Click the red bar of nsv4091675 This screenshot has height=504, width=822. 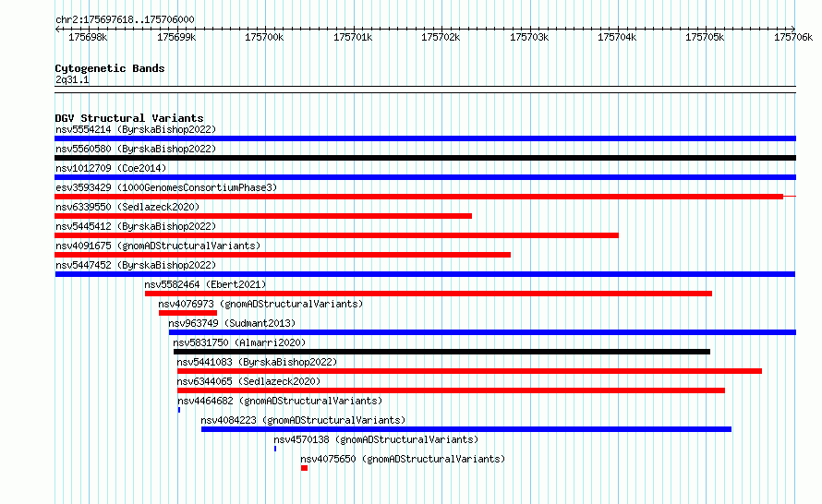coord(283,255)
